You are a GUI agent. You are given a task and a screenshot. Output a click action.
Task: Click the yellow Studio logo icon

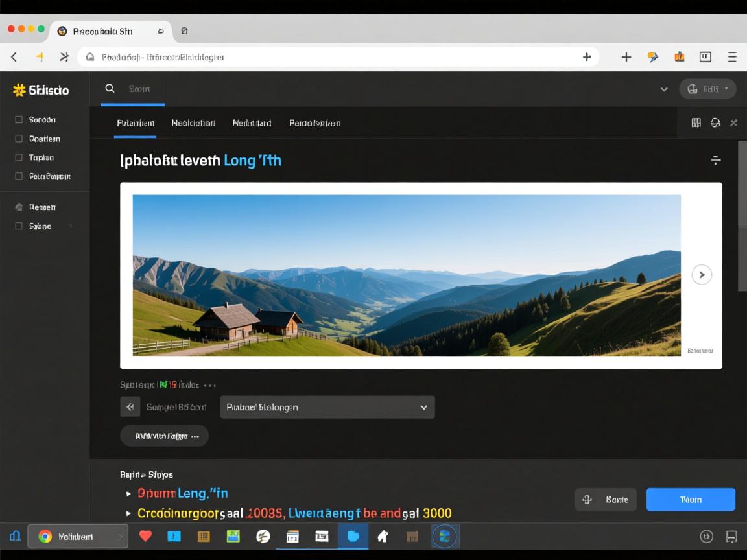pyautogui.click(x=19, y=90)
